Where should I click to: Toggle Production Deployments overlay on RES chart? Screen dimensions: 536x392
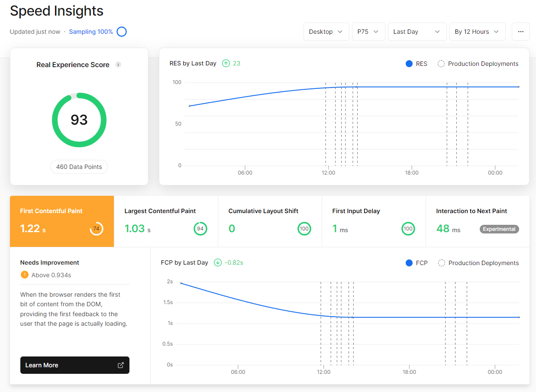[x=478, y=63]
